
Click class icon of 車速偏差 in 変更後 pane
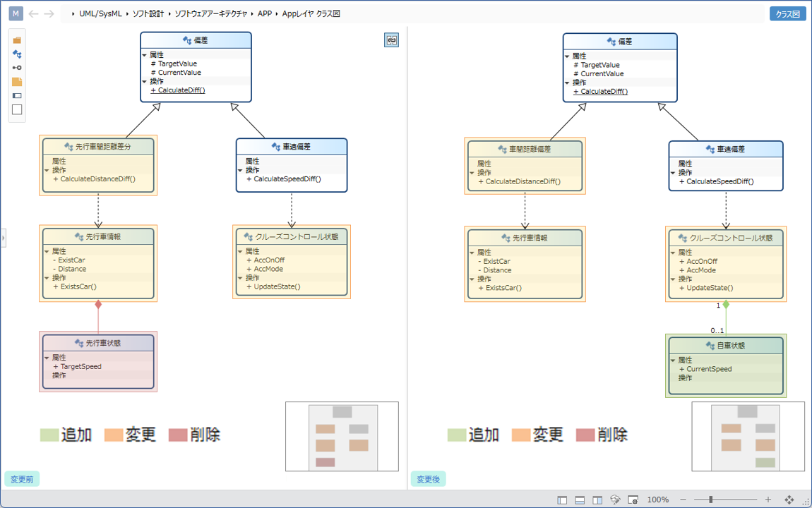(x=710, y=150)
